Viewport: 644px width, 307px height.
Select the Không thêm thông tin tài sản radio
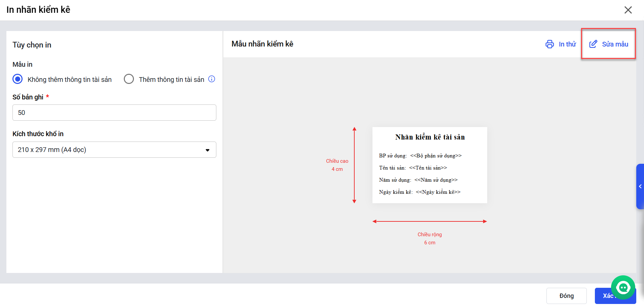[x=17, y=79]
